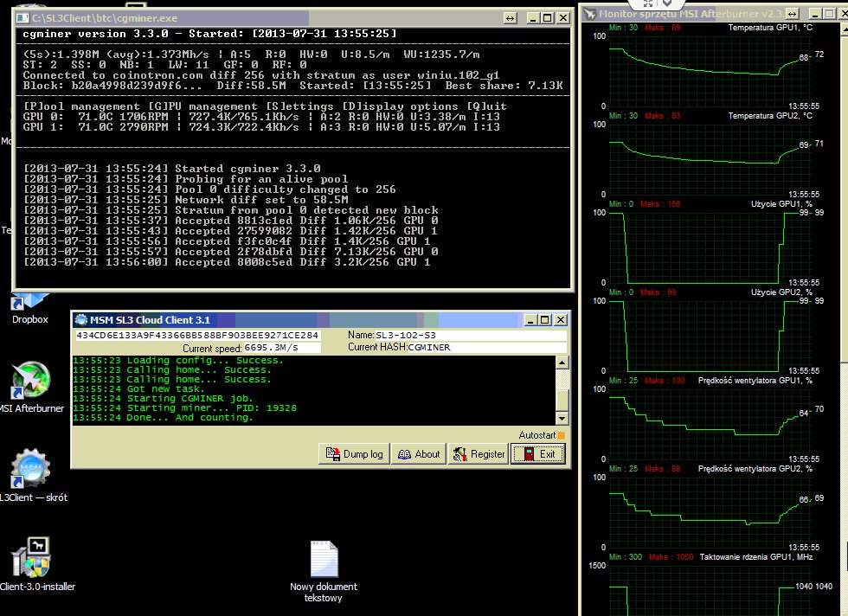Click the MSM SL3 Cloud Client title icon

click(81, 319)
